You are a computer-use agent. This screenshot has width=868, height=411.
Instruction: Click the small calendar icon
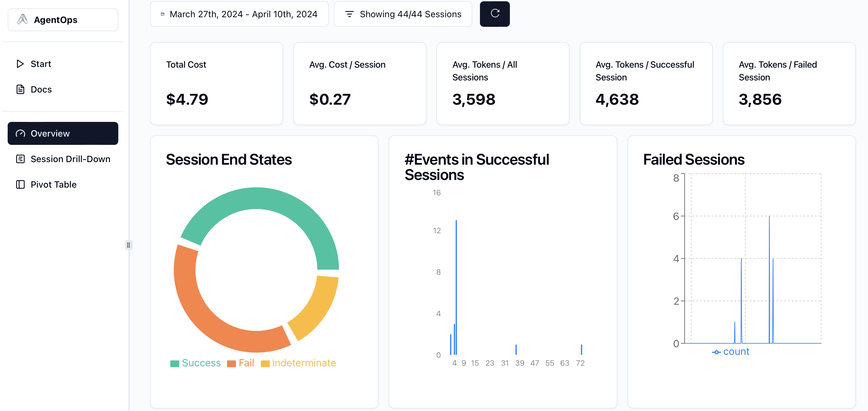pyautogui.click(x=162, y=14)
